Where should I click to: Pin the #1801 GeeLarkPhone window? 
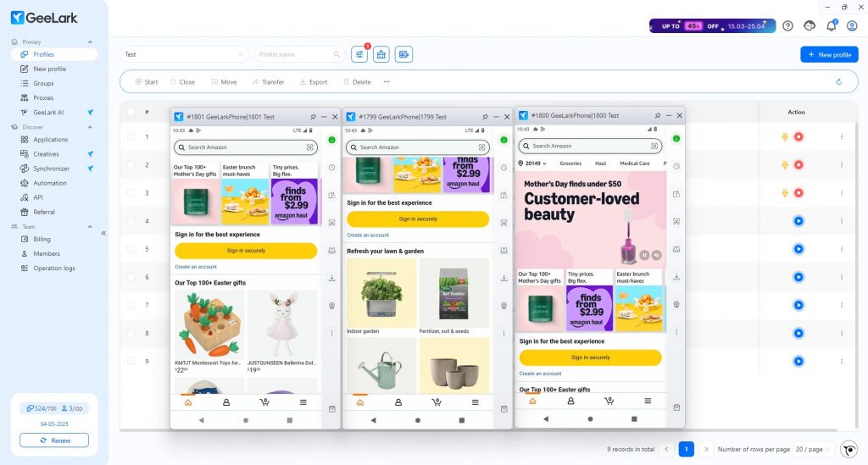click(x=313, y=117)
